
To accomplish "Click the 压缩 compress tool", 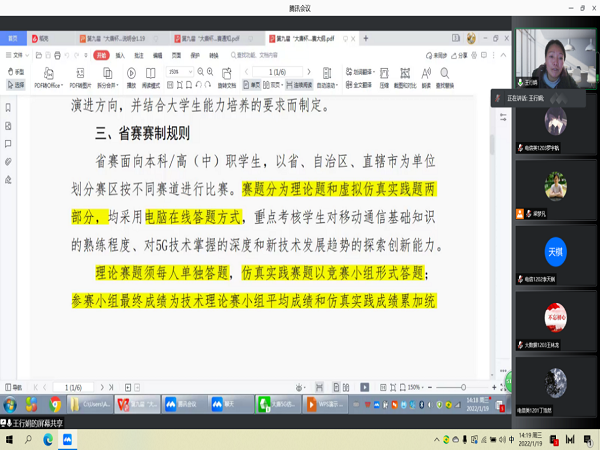I will 384,78.
